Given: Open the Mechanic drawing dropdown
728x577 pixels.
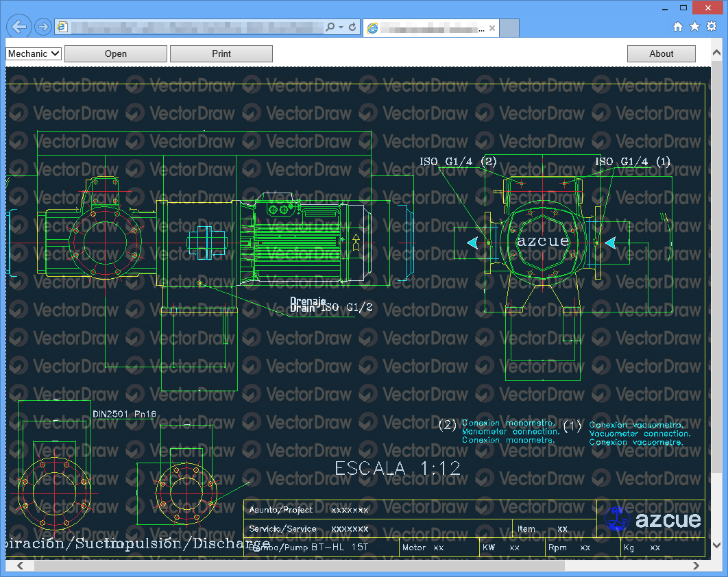Looking at the screenshot, I should [x=34, y=54].
